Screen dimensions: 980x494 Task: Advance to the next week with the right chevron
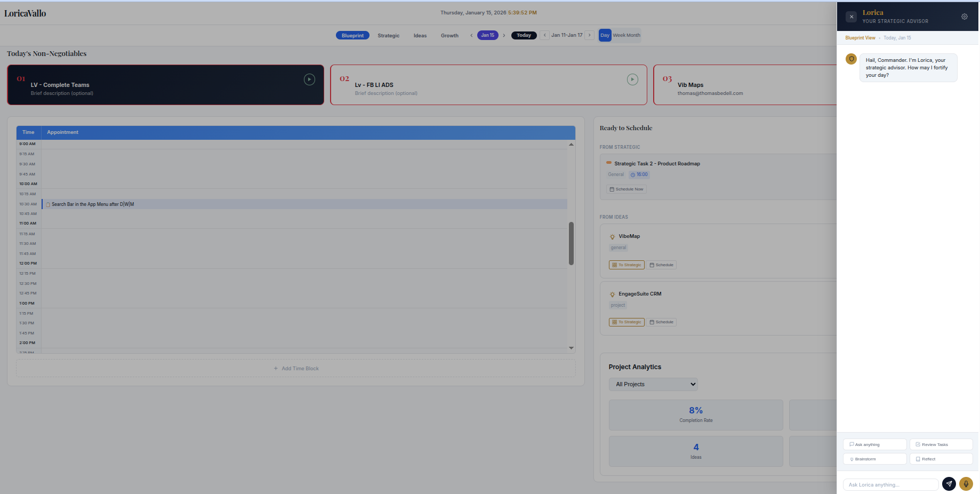tap(590, 35)
